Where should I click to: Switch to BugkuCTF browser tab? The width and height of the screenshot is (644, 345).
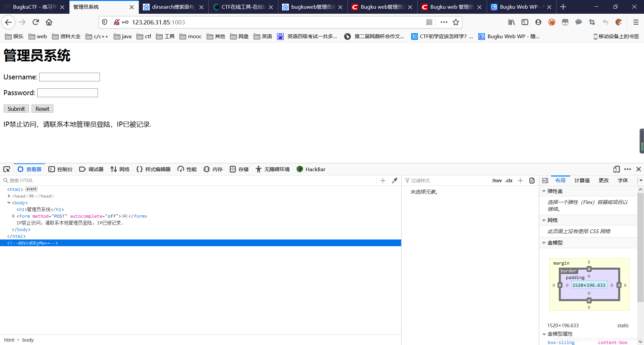(x=34, y=7)
